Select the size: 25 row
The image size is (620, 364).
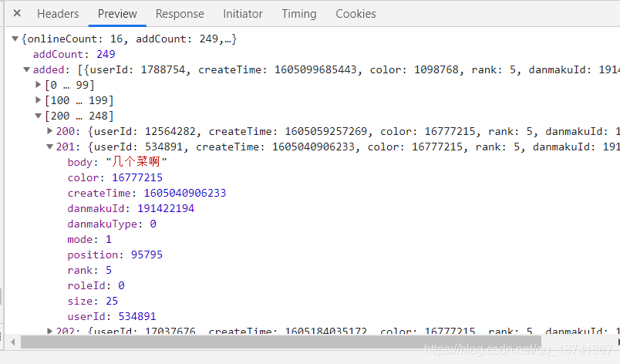click(x=93, y=301)
